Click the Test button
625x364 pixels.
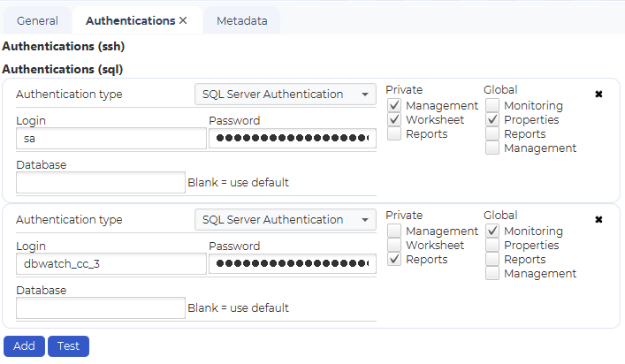click(x=68, y=346)
